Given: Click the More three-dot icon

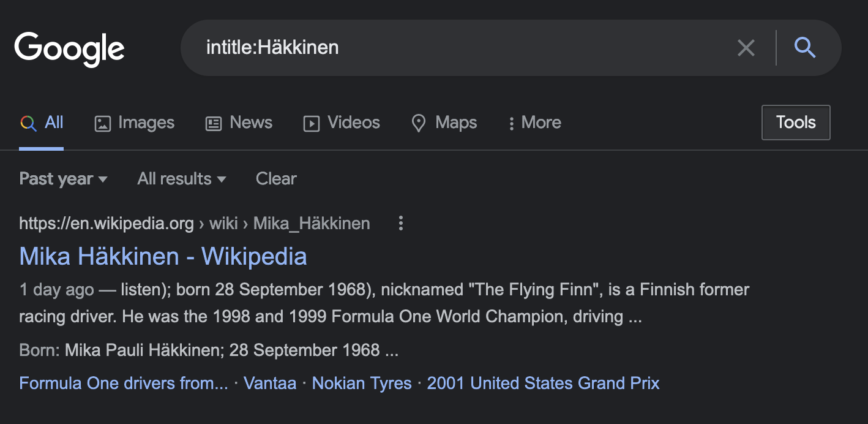Looking at the screenshot, I should click(512, 123).
